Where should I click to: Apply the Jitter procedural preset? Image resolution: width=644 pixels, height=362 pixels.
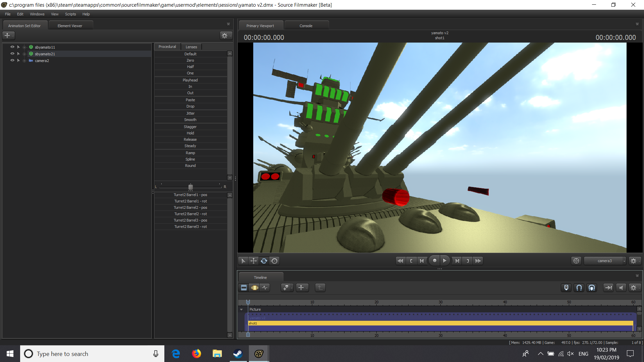(191, 113)
